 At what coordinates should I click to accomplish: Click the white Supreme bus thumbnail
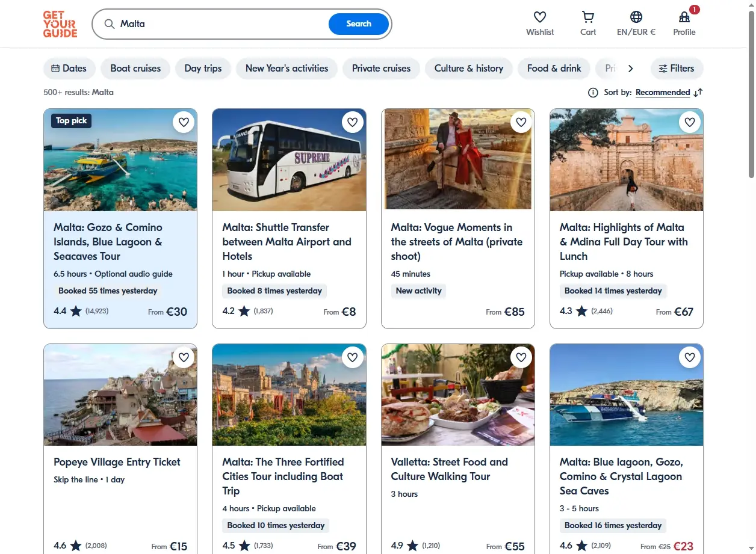(289, 160)
